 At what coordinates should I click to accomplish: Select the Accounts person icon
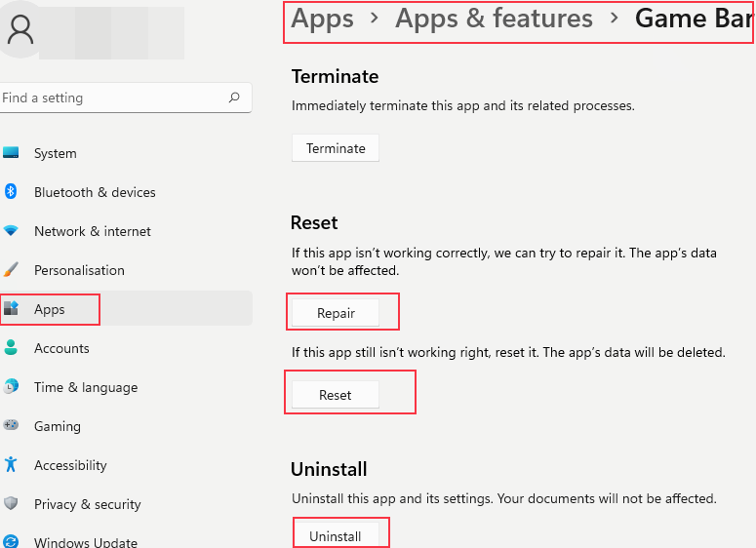[x=11, y=348]
